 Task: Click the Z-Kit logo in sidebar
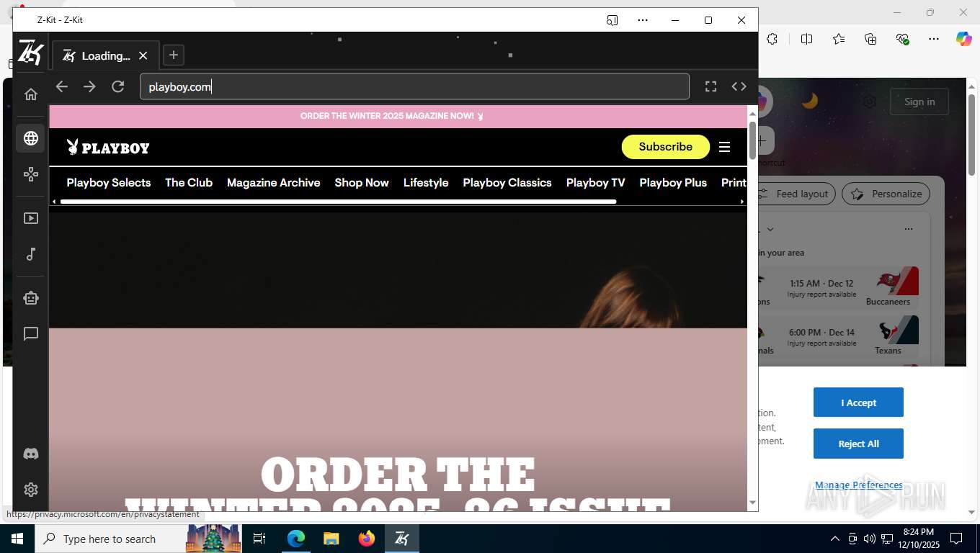pos(30,53)
